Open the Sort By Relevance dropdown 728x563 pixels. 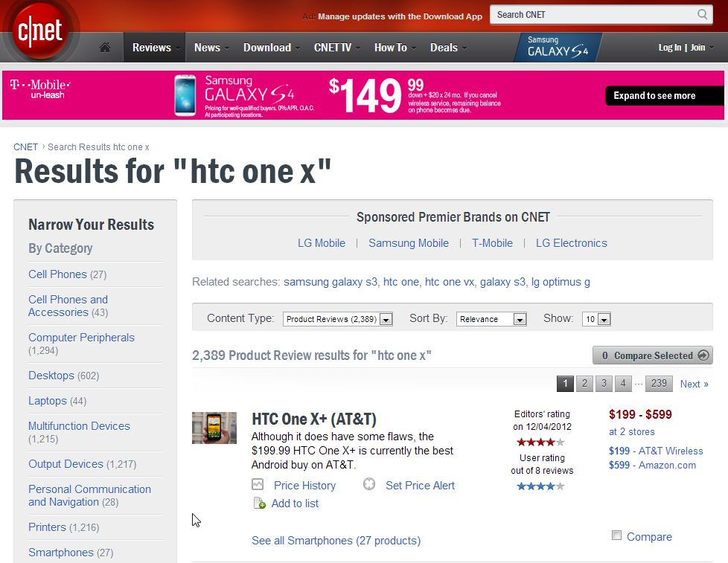[491, 319]
